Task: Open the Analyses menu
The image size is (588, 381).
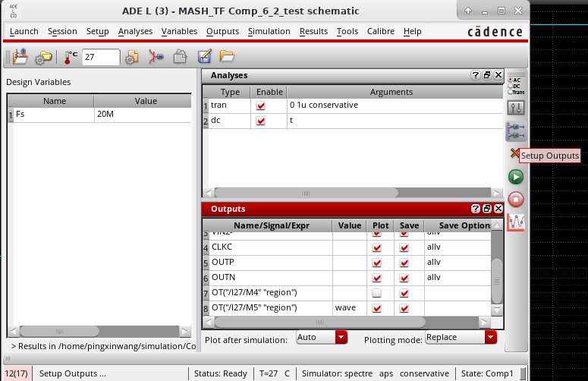Action: pos(135,32)
